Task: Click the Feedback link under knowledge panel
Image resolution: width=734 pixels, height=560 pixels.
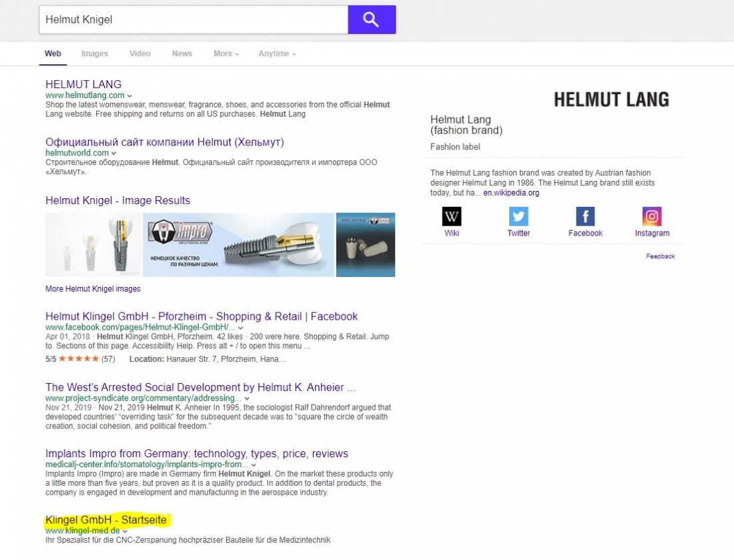Action: (660, 256)
